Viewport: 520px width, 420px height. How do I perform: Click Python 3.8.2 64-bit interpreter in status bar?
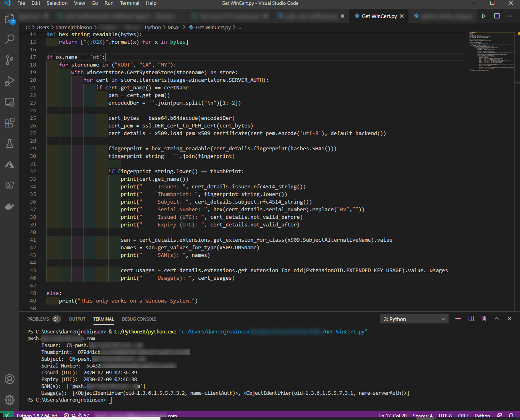37,416
